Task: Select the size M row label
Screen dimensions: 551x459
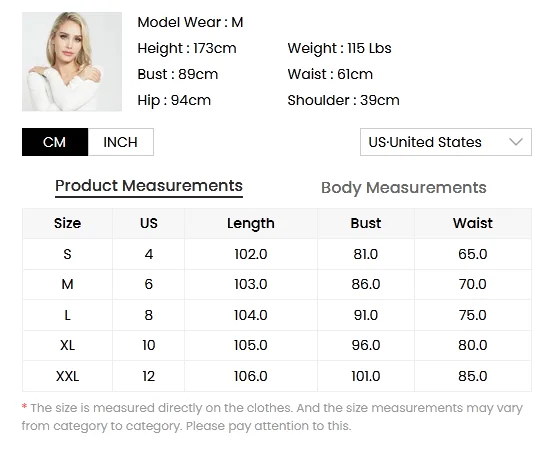Action: point(67,284)
